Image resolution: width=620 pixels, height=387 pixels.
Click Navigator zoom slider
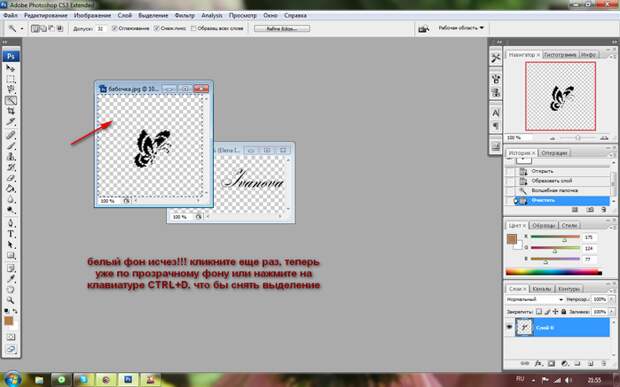[578, 138]
